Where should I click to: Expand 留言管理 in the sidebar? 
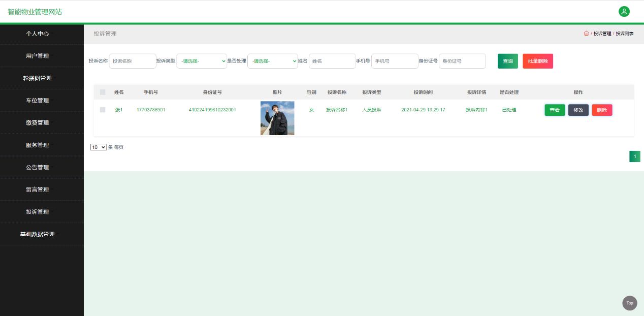[42, 189]
